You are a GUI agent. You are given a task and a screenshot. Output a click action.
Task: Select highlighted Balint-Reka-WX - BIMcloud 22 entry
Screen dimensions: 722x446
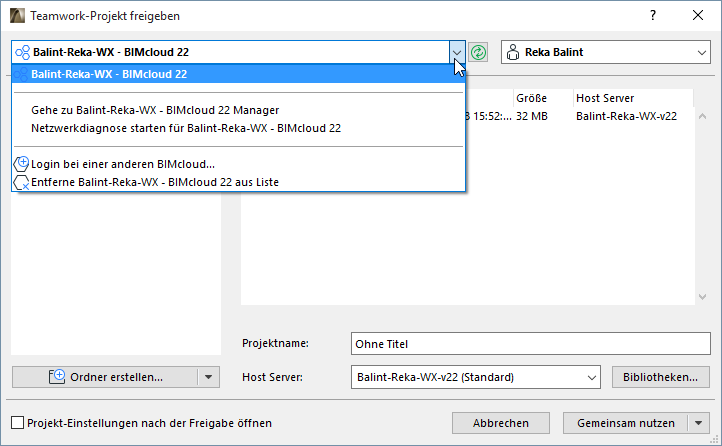239,74
